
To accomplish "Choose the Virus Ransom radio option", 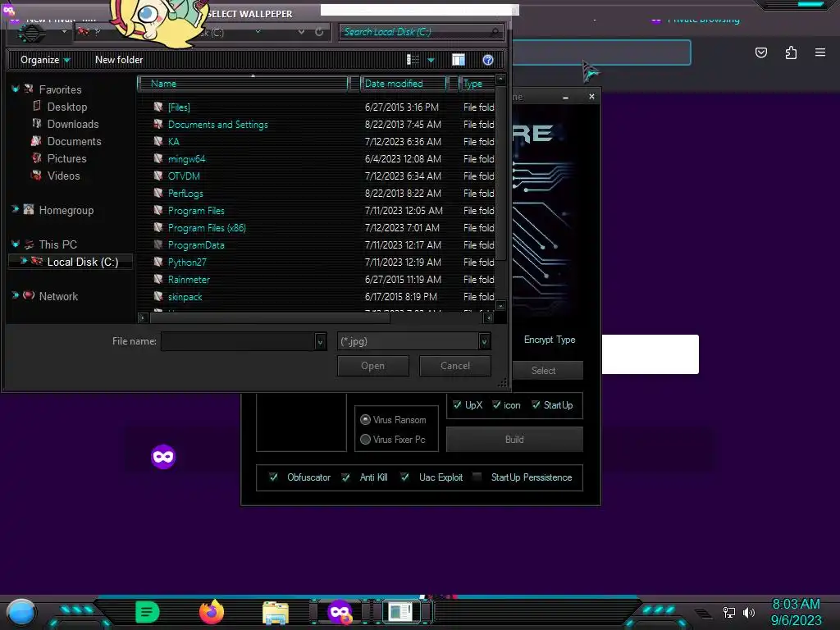I will point(365,419).
